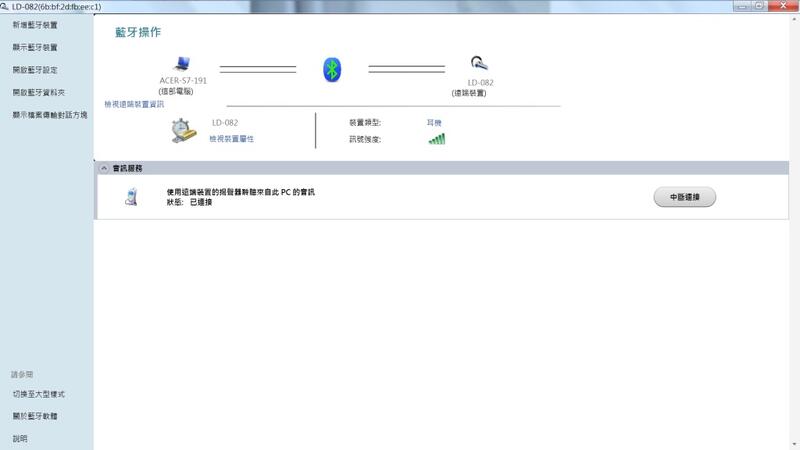
Task: Click the green signal strength bars
Action: point(436,139)
